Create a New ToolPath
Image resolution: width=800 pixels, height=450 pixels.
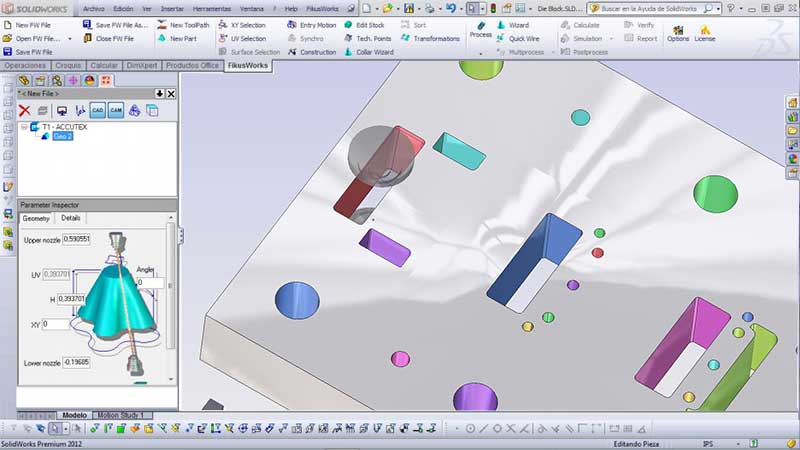coord(183,25)
